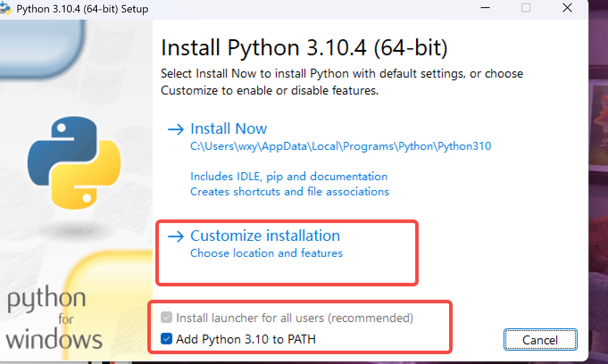Click the maximize button in title bar

[526, 8]
